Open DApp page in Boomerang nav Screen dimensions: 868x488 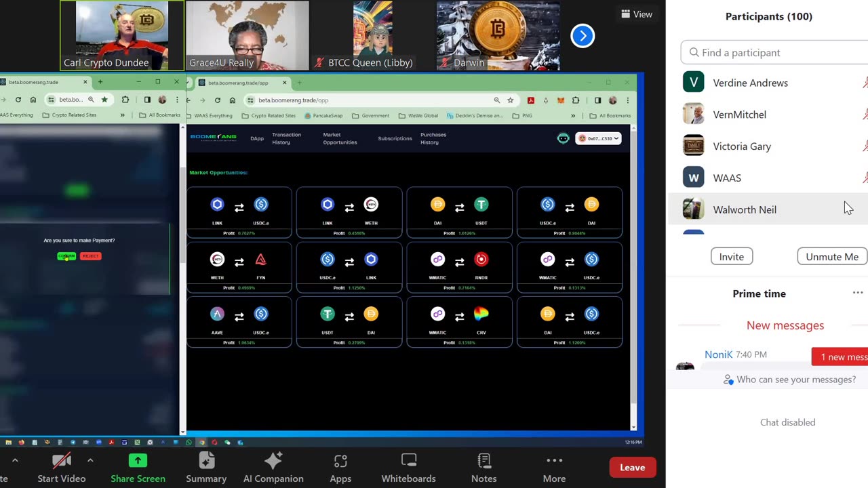[x=257, y=138]
